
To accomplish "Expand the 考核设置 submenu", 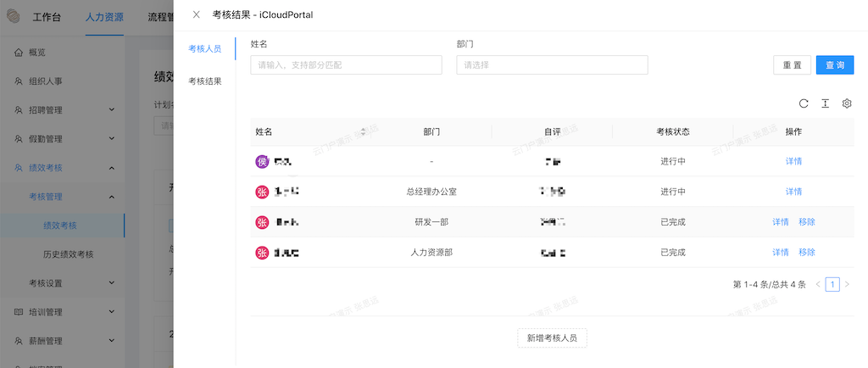I will (x=112, y=282).
